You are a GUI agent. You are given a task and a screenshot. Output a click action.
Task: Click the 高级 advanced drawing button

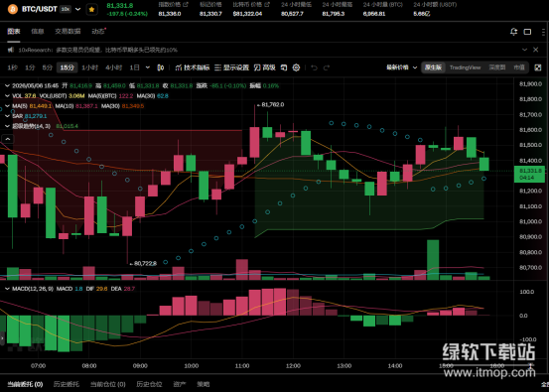[264, 67]
